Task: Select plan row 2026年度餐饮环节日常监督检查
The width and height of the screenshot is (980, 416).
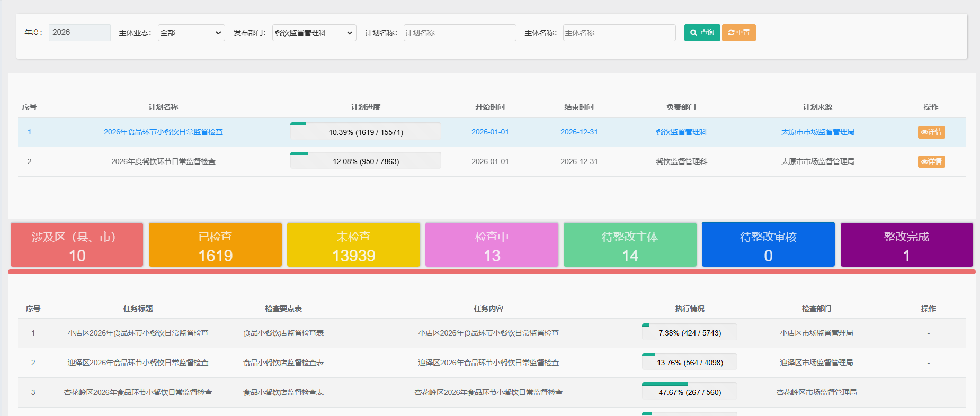Action: (492, 162)
